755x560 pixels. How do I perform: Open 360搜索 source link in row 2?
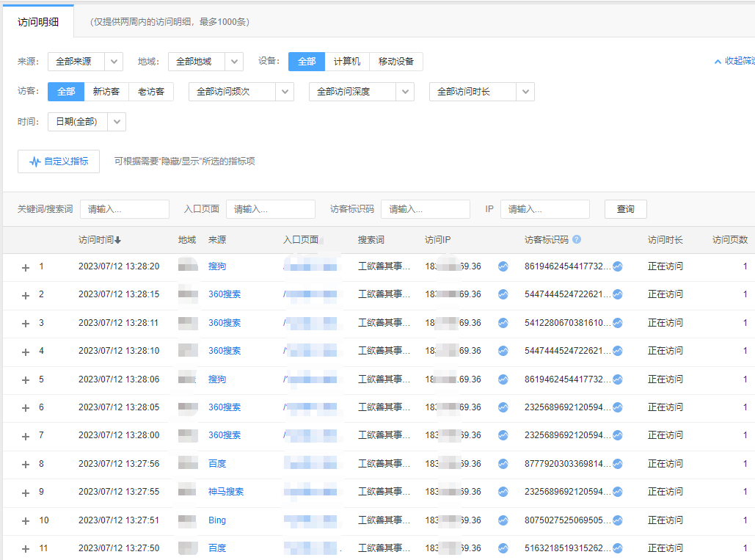225,294
